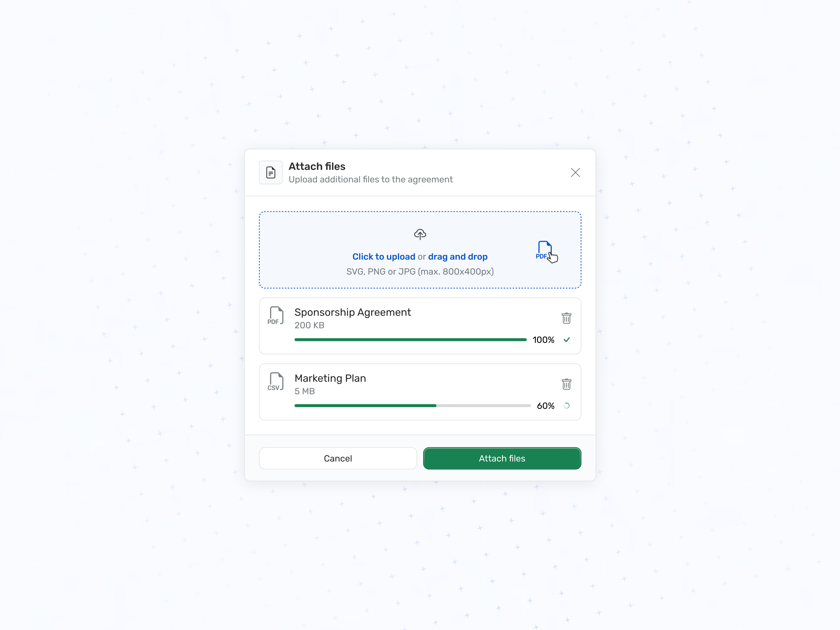Click the document icon in dialog header
The width and height of the screenshot is (840, 630).
pyautogui.click(x=271, y=172)
